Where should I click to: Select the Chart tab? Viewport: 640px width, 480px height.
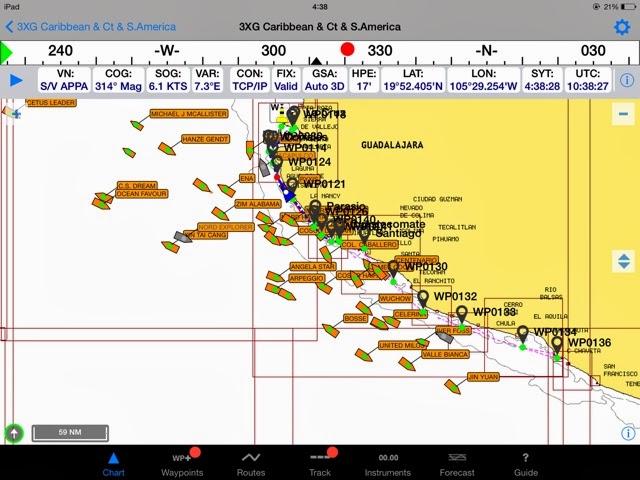pyautogui.click(x=114, y=462)
